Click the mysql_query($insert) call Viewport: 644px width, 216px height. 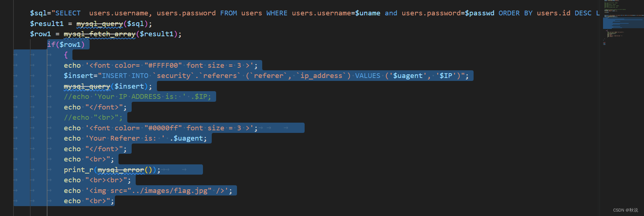tap(108, 86)
